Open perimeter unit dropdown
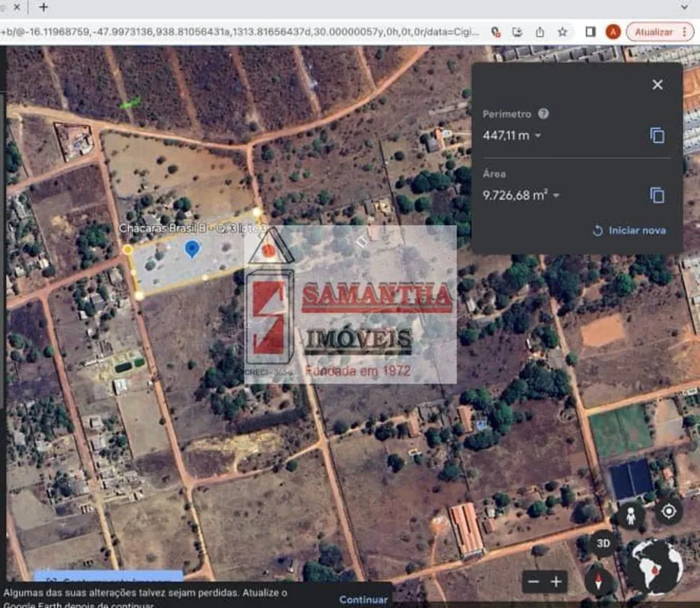This screenshot has height=608, width=700. [x=538, y=136]
